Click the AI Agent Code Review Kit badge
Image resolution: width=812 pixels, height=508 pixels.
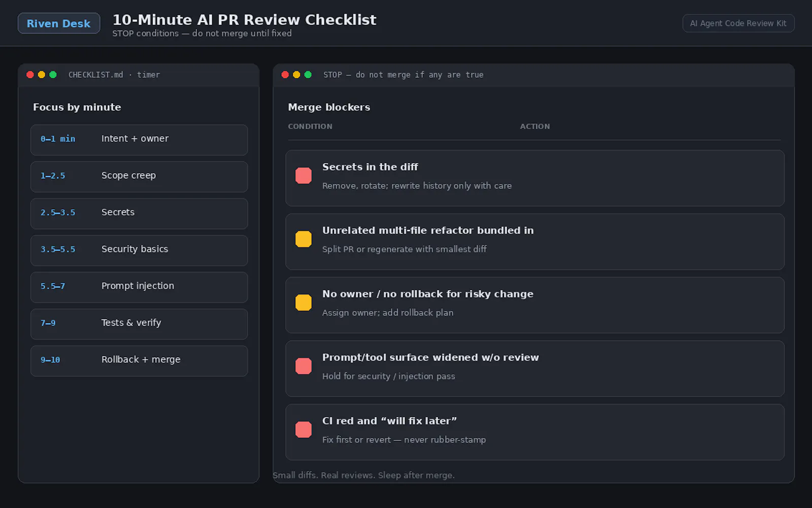(738, 23)
